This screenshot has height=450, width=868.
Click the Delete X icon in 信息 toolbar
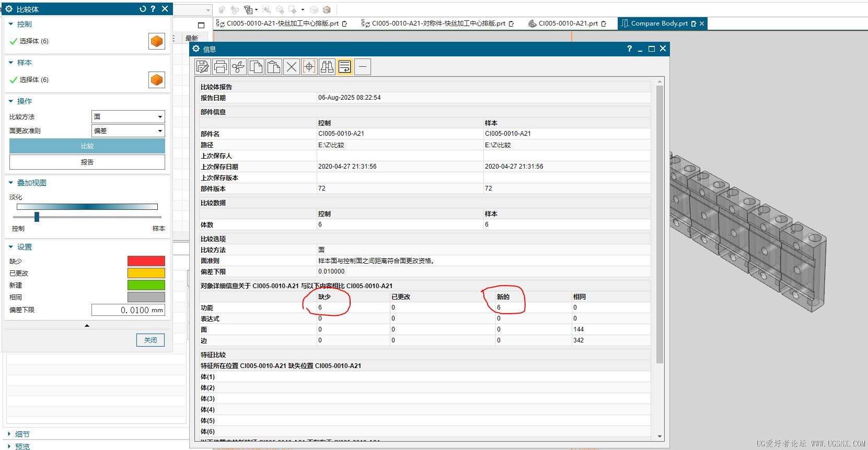(292, 67)
